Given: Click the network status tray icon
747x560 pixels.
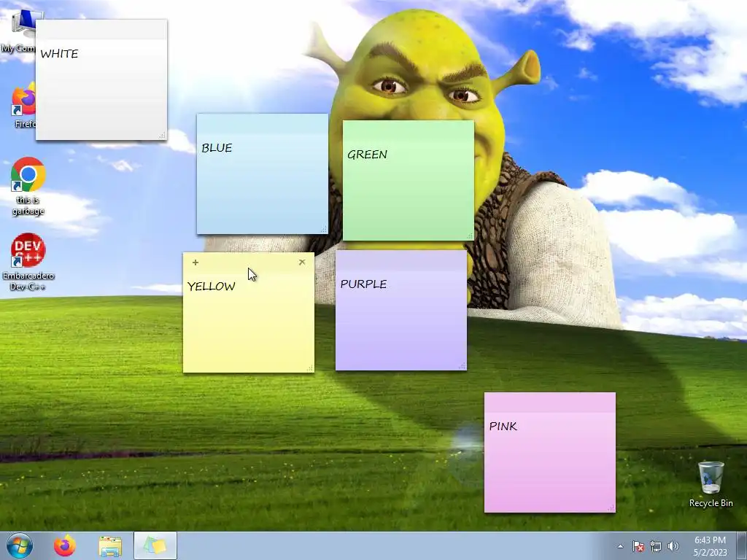Looking at the screenshot, I should pos(656,546).
